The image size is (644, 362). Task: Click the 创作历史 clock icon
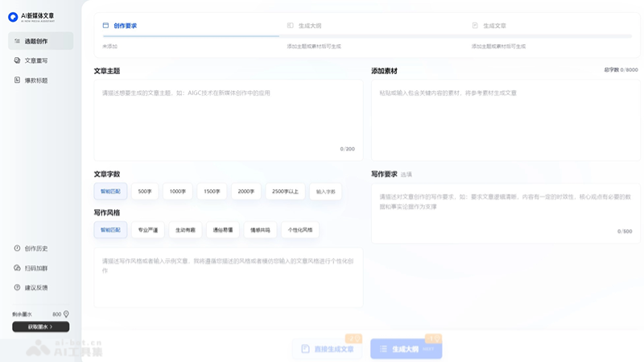click(18, 249)
